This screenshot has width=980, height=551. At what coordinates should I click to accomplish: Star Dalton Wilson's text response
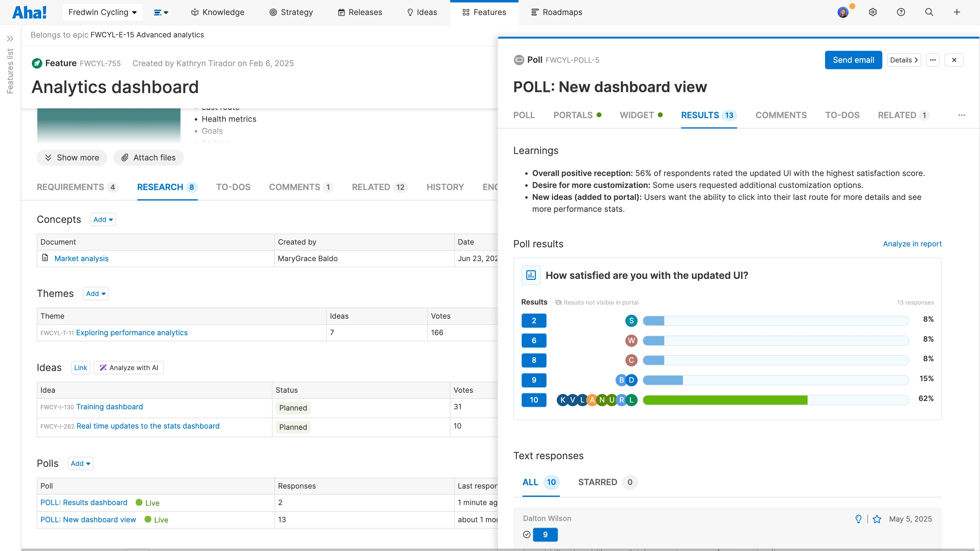[877, 519]
